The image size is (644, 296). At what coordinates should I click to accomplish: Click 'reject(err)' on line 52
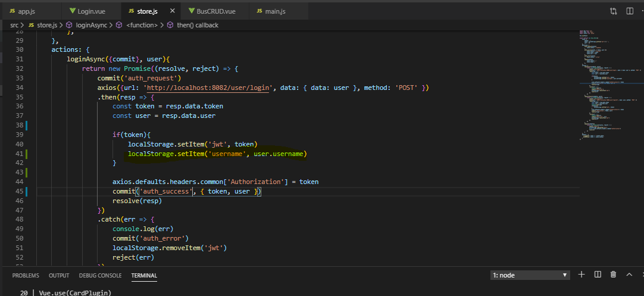click(133, 258)
